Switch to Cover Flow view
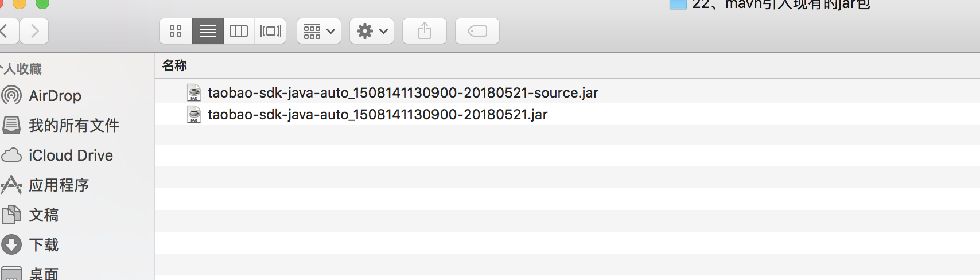Image resolution: width=980 pixels, height=280 pixels. click(x=270, y=31)
